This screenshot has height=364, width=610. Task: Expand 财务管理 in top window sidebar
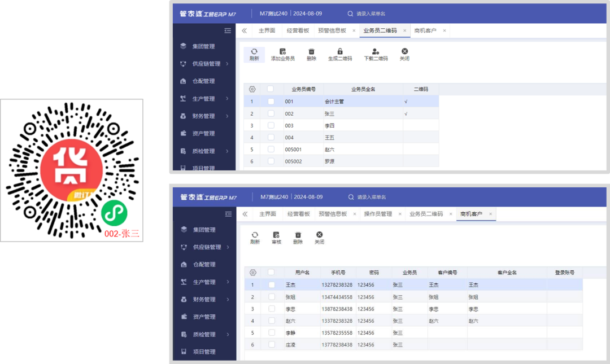tap(227, 116)
